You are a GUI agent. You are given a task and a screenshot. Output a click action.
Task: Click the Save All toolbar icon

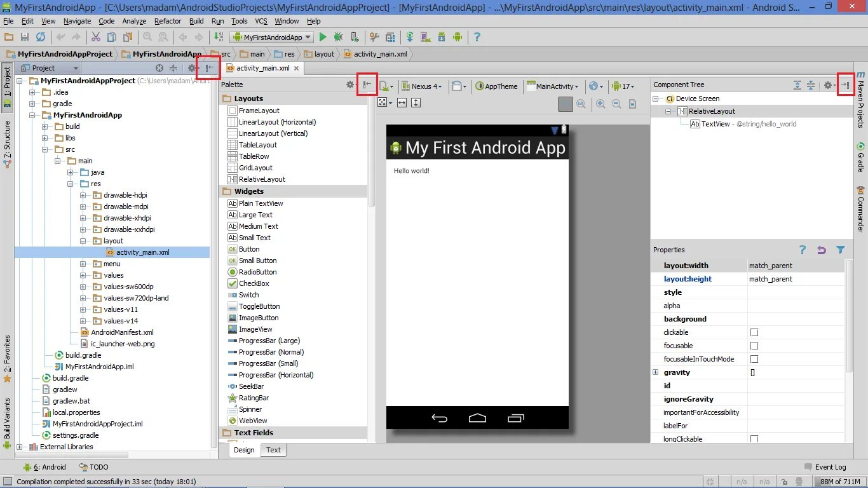click(x=25, y=37)
